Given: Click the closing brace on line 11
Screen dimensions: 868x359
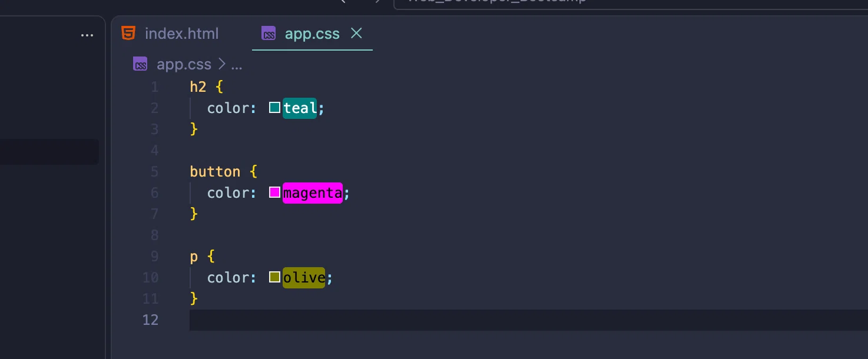Looking at the screenshot, I should [x=194, y=298].
